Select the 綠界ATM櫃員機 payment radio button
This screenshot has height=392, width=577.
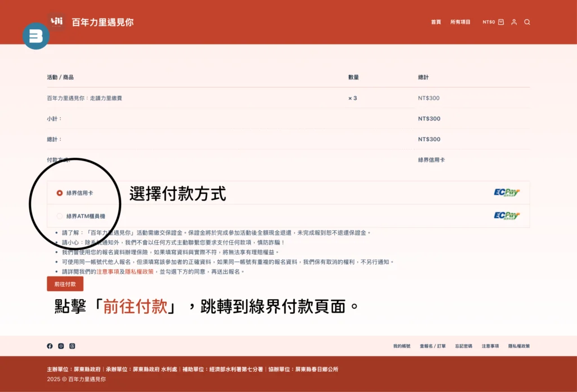(x=60, y=216)
